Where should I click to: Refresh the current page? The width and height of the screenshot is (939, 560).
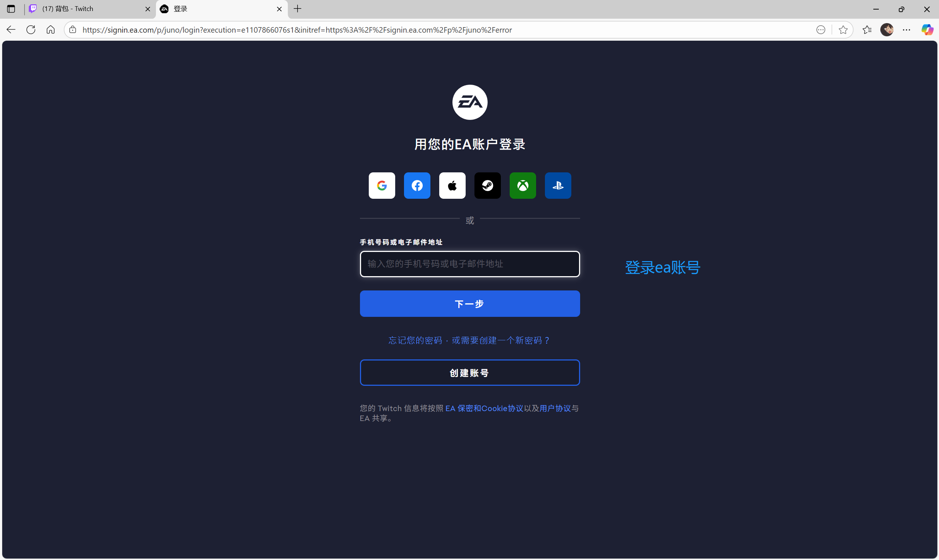[31, 29]
